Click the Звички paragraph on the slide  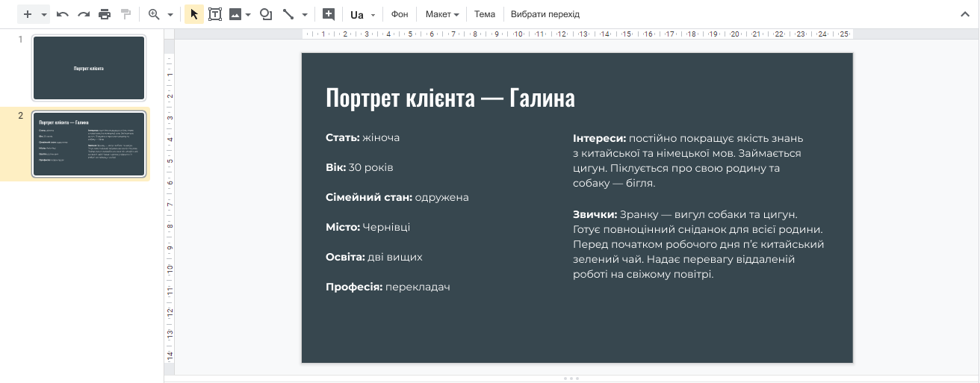coord(698,244)
